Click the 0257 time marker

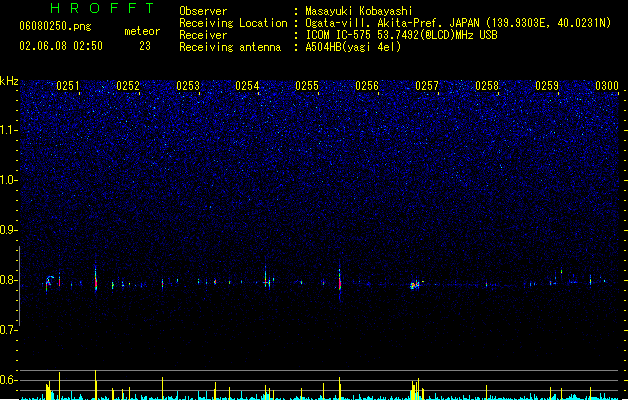tap(427, 86)
